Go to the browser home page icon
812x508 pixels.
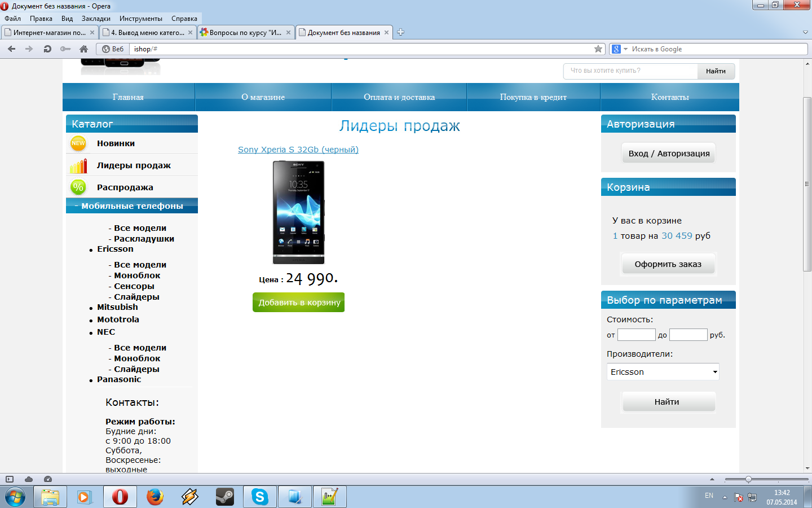coord(83,49)
